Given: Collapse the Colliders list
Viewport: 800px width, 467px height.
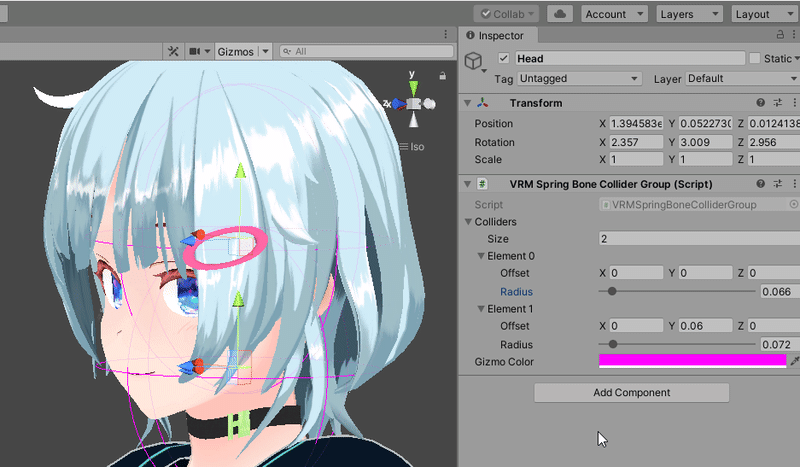Looking at the screenshot, I should coord(468,222).
